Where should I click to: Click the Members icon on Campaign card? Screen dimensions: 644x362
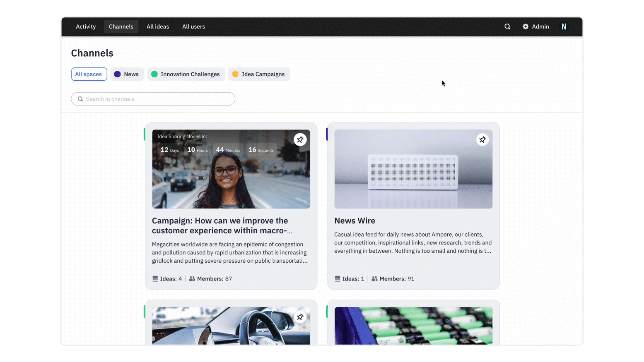[192, 279]
